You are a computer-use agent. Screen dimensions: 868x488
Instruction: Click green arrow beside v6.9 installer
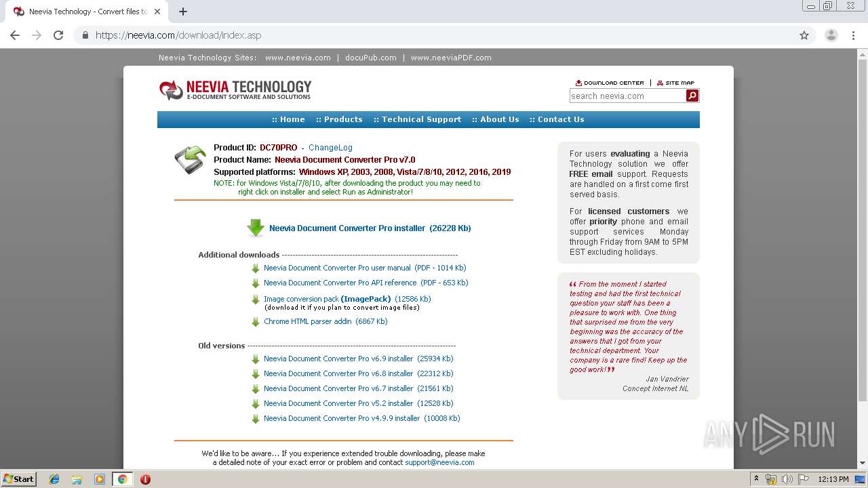pyautogui.click(x=256, y=359)
